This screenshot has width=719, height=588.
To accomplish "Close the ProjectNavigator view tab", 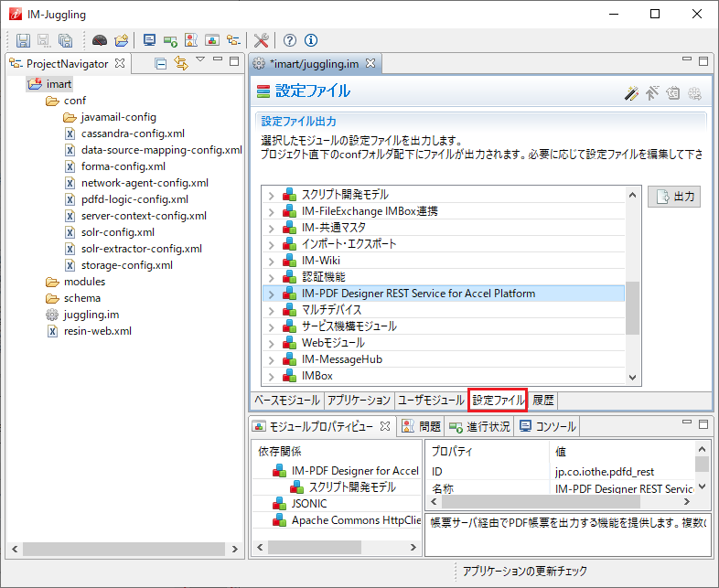I will (x=120, y=63).
